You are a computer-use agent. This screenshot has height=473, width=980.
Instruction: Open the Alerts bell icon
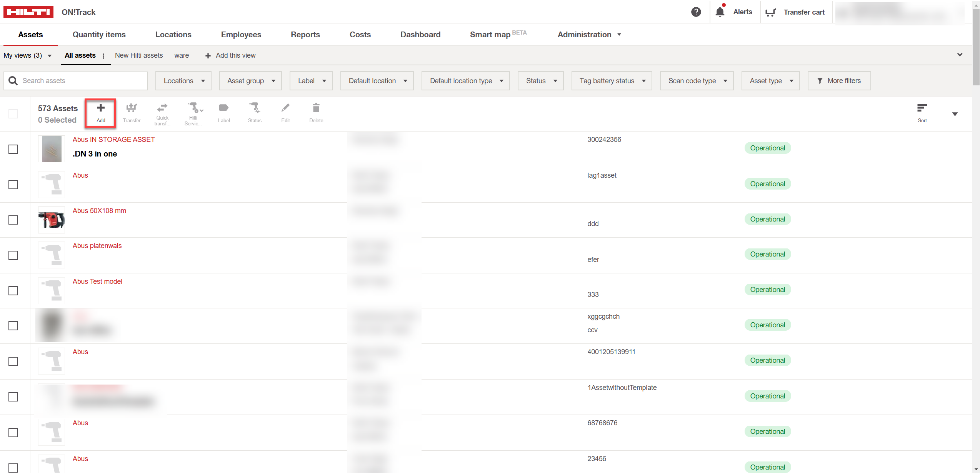(x=720, y=12)
